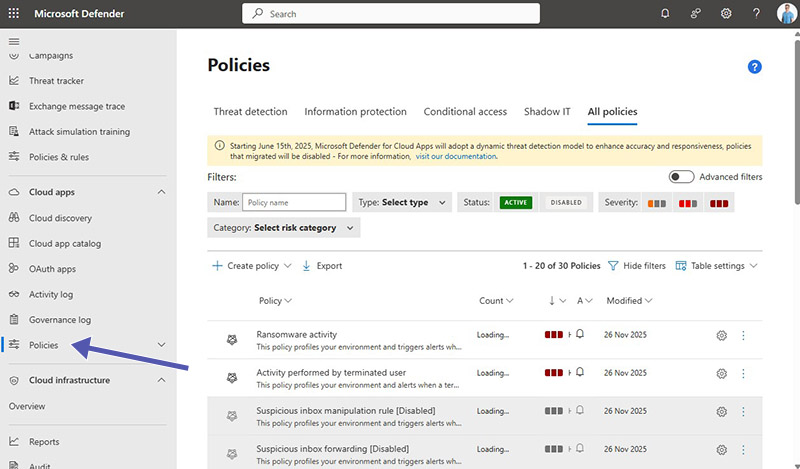
Task: Filter by high severity (all red)
Action: tap(719, 204)
